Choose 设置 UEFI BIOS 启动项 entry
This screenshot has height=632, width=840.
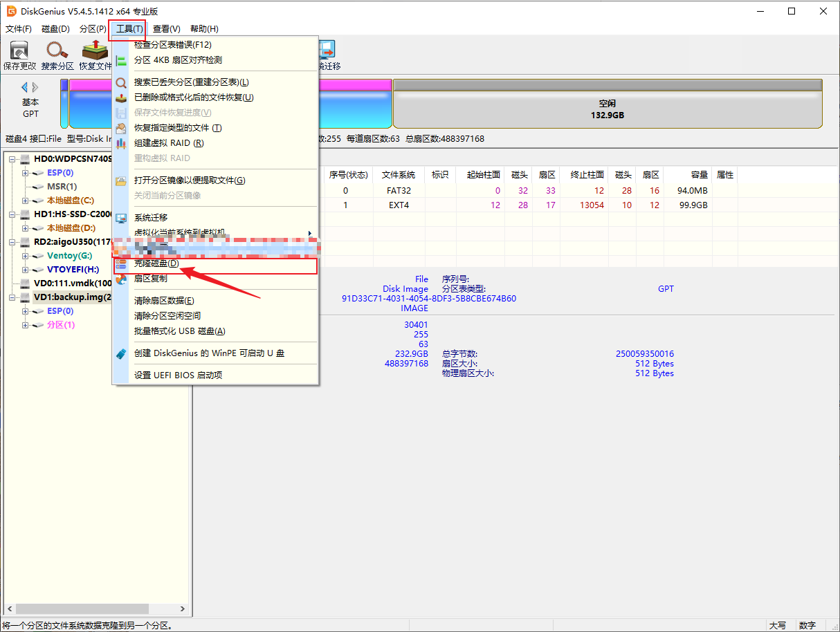214,375
